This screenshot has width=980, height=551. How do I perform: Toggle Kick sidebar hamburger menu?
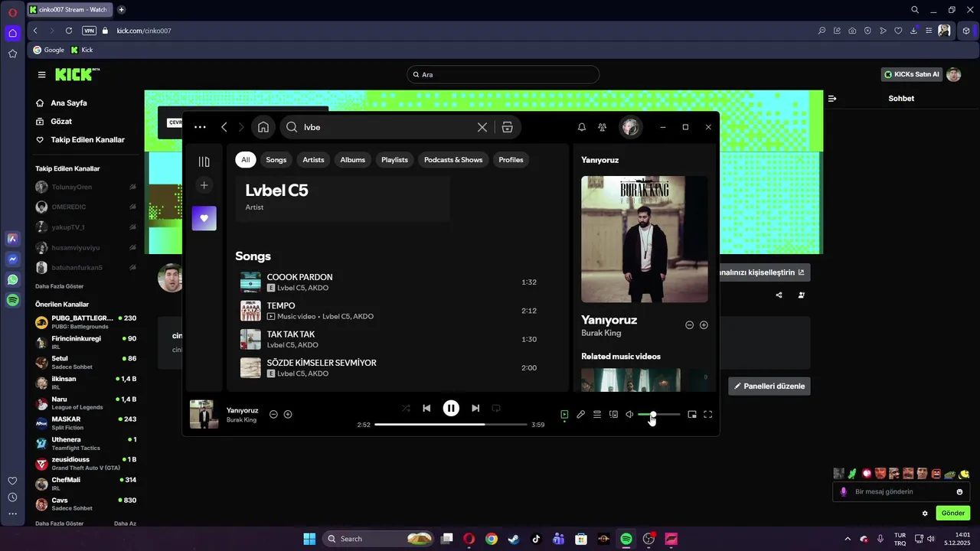[41, 74]
